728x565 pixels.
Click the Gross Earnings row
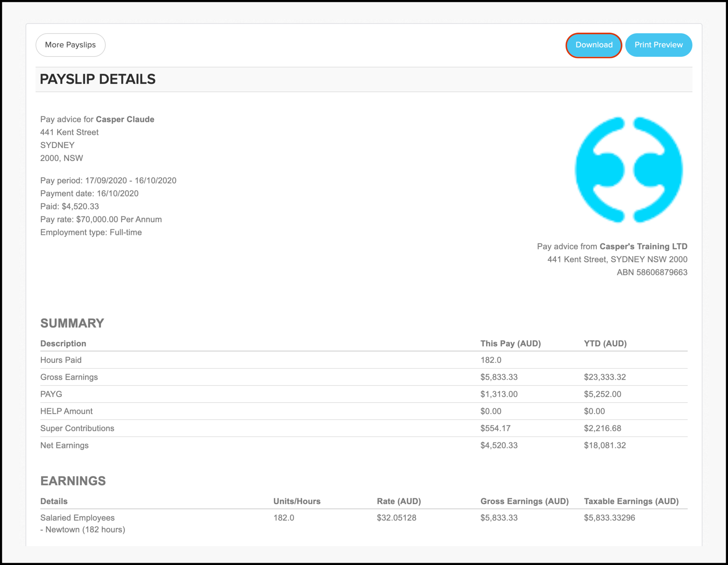69,377
